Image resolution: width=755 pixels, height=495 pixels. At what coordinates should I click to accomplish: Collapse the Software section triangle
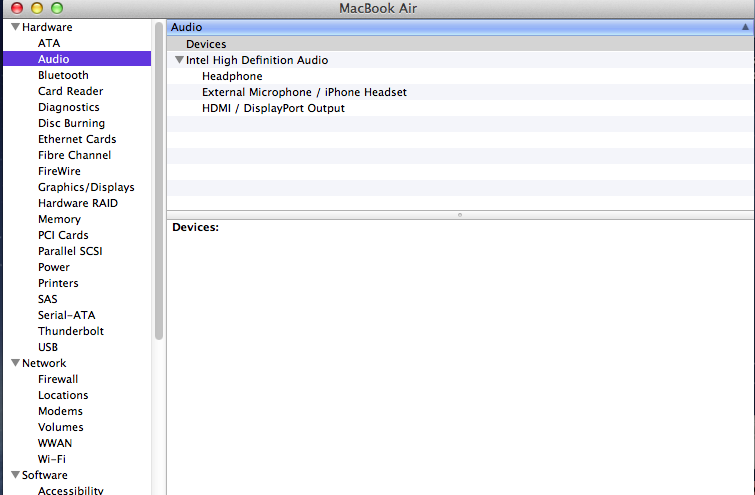(x=15, y=475)
